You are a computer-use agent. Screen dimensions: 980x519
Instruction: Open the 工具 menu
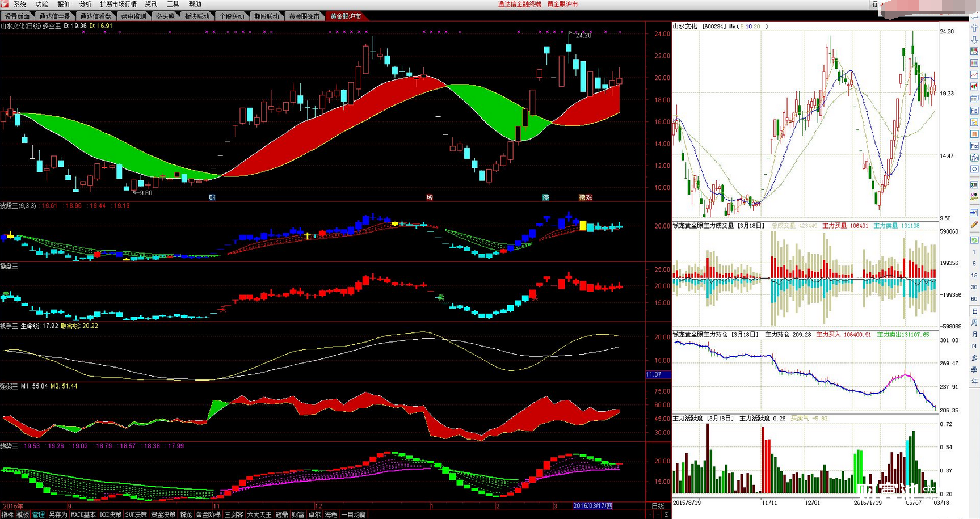click(x=173, y=4)
